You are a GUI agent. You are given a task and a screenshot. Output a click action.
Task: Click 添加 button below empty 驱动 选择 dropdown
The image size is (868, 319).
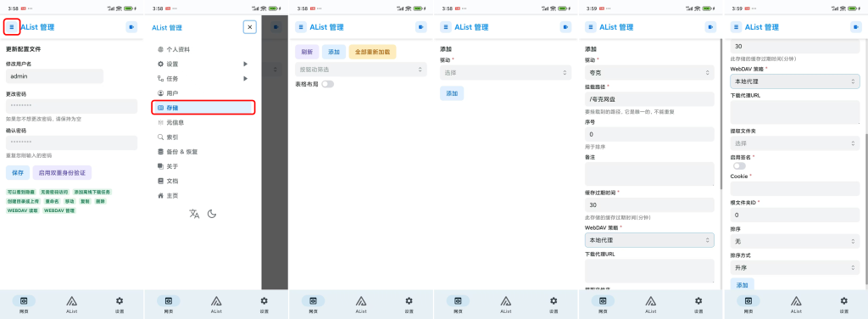(x=452, y=93)
